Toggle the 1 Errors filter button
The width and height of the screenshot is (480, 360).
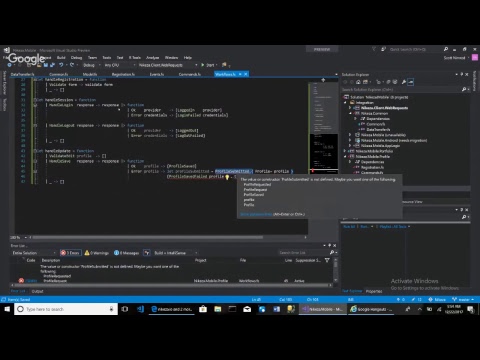point(70,253)
